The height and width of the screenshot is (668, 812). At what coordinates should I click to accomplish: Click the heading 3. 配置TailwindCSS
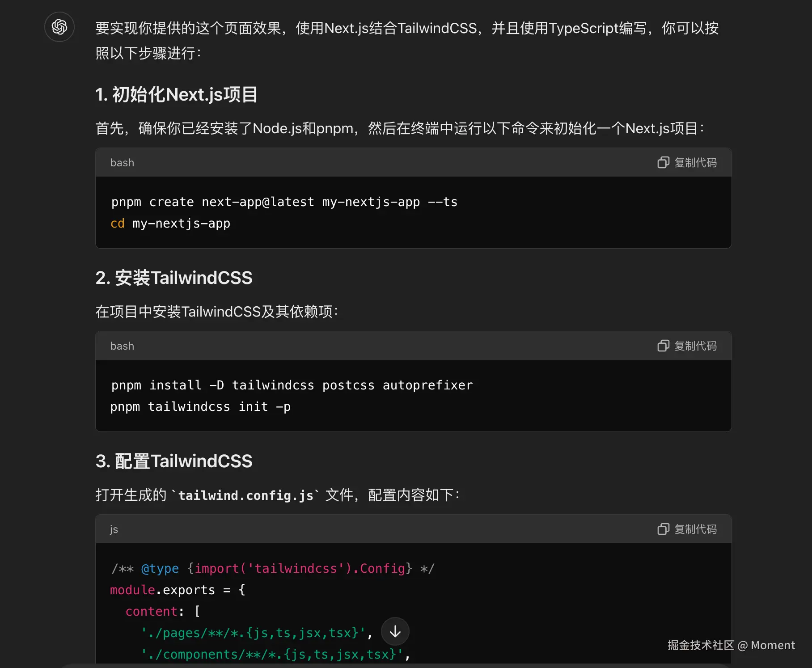click(174, 461)
